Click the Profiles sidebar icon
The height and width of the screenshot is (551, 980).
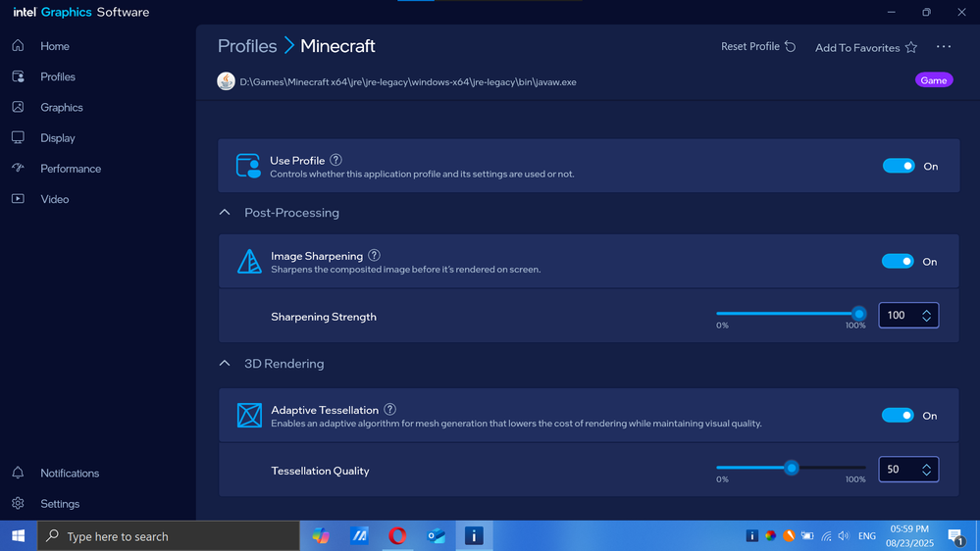tap(18, 76)
